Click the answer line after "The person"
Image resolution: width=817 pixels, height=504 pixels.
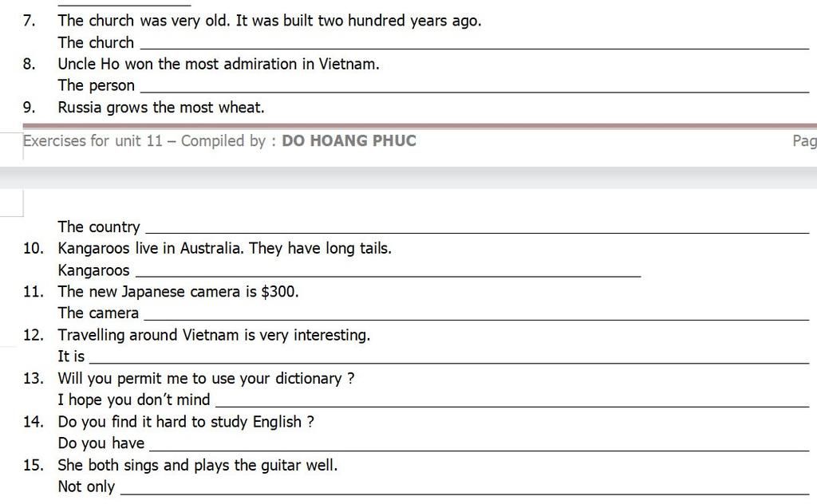pos(475,91)
